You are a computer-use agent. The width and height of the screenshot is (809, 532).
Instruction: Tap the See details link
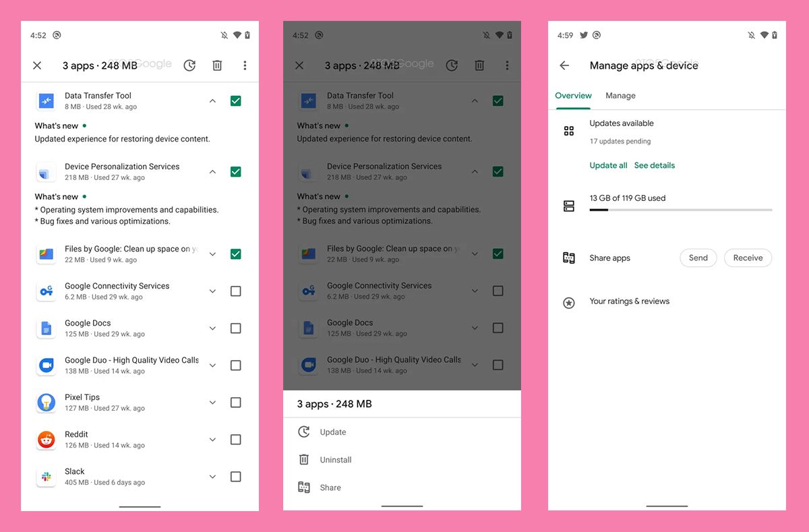click(655, 165)
